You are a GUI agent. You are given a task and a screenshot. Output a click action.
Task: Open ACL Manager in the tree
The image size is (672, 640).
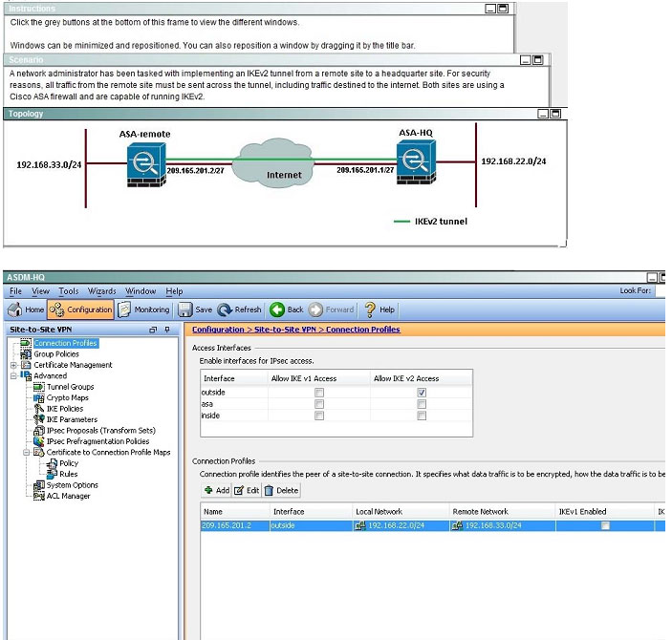(x=68, y=496)
